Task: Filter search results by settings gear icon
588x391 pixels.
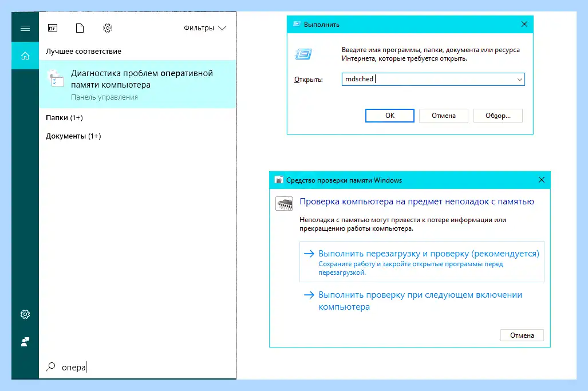Action: (x=108, y=28)
